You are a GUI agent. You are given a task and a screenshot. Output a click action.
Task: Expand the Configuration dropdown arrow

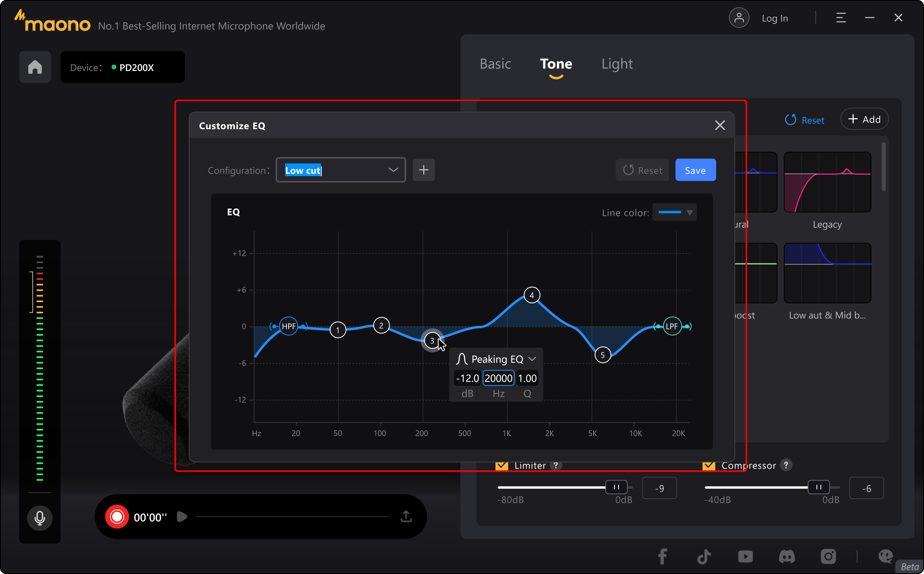coord(393,170)
